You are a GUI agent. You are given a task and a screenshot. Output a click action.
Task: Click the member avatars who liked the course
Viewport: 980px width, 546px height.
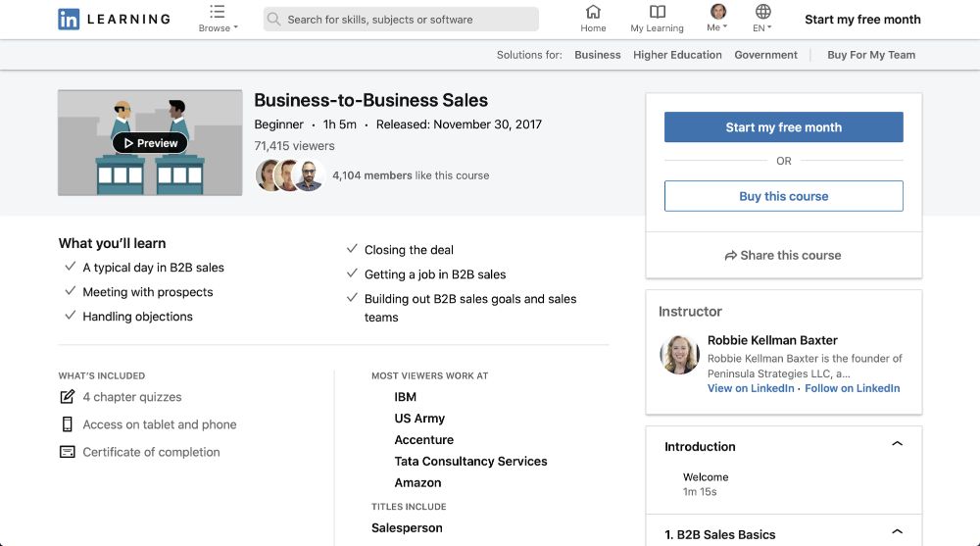pyautogui.click(x=290, y=175)
